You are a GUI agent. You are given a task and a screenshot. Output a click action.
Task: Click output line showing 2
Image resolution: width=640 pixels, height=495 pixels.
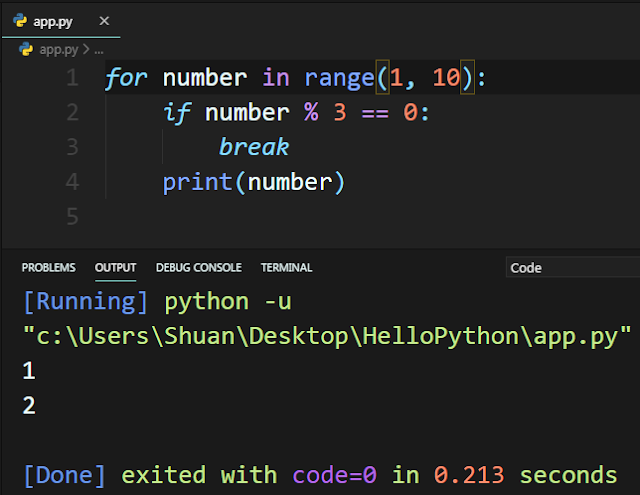coord(29,406)
